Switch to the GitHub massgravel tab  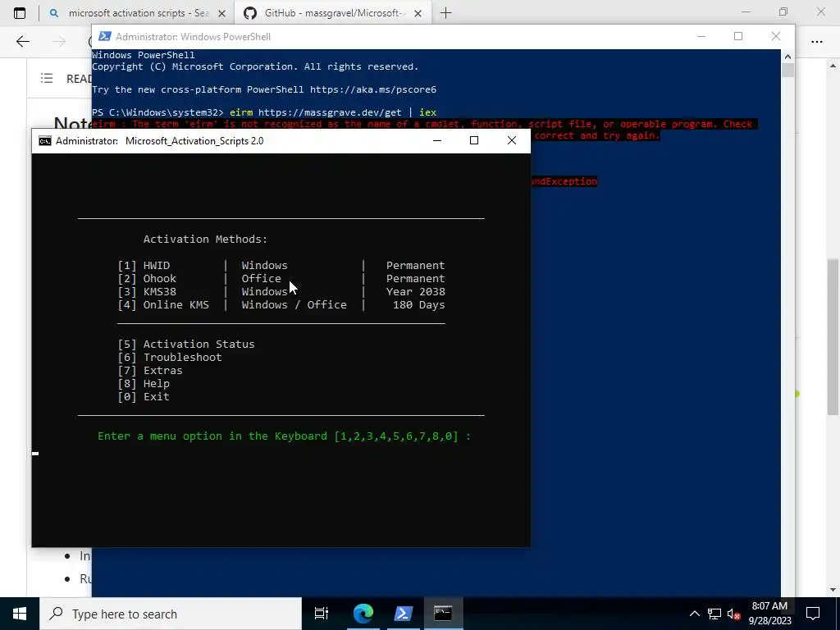(x=333, y=13)
